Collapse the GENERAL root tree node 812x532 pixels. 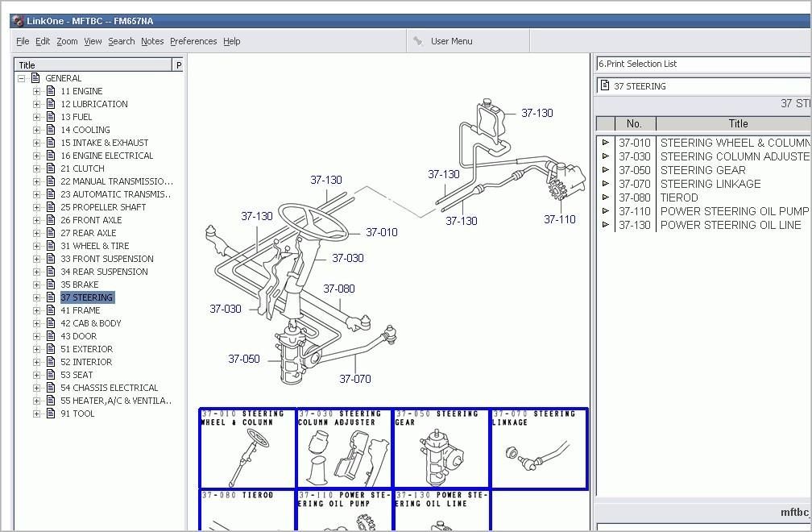(x=22, y=78)
